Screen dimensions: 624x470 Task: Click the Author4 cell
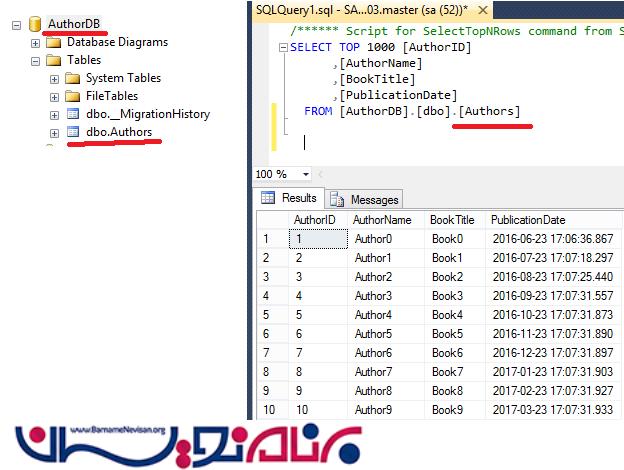[x=386, y=315]
